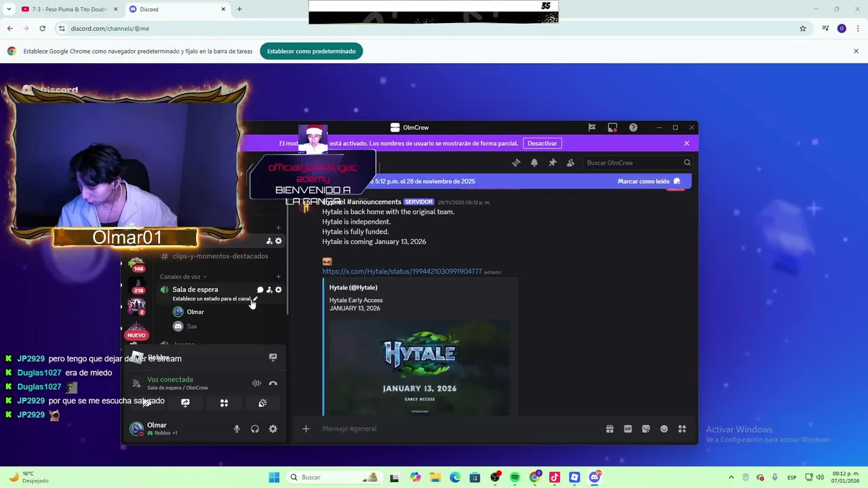Click Marcar como leído
Screen dimensions: 868x488
click(x=649, y=181)
